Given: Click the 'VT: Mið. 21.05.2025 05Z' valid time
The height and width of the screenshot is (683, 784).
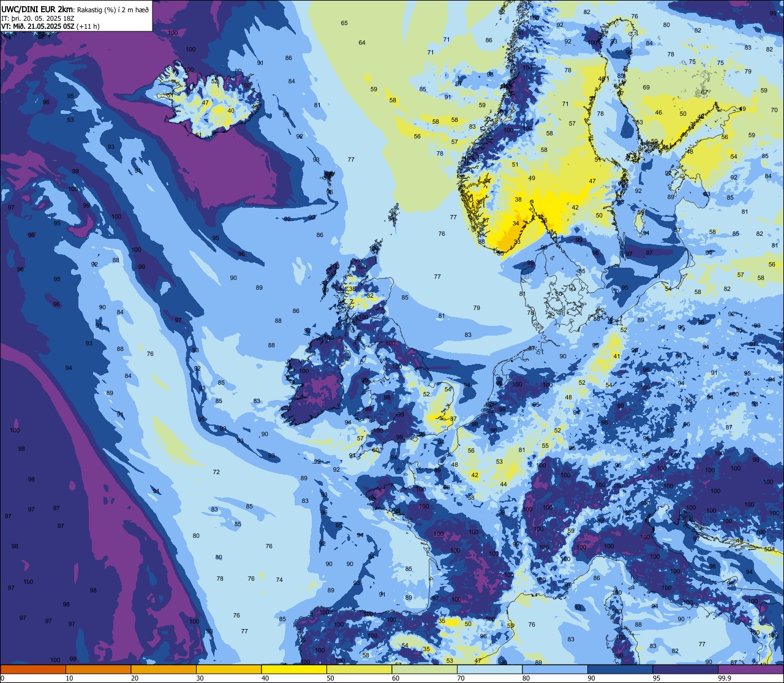Looking at the screenshot, I should point(38,26).
